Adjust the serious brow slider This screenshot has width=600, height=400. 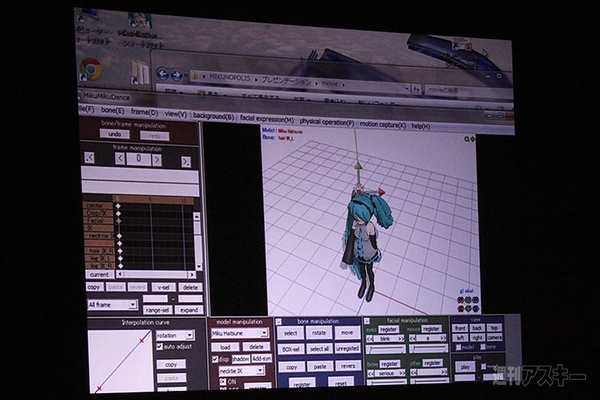(387, 382)
